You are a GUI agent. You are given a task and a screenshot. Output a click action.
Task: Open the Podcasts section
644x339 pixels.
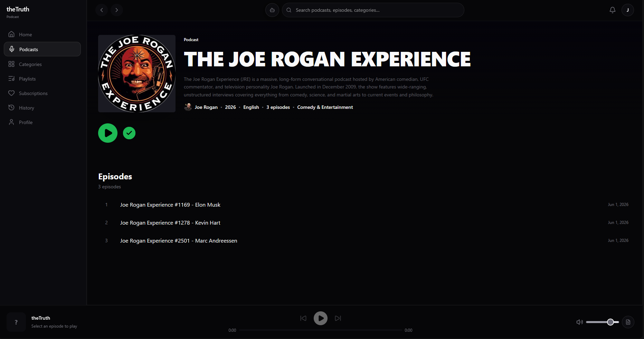pos(42,49)
